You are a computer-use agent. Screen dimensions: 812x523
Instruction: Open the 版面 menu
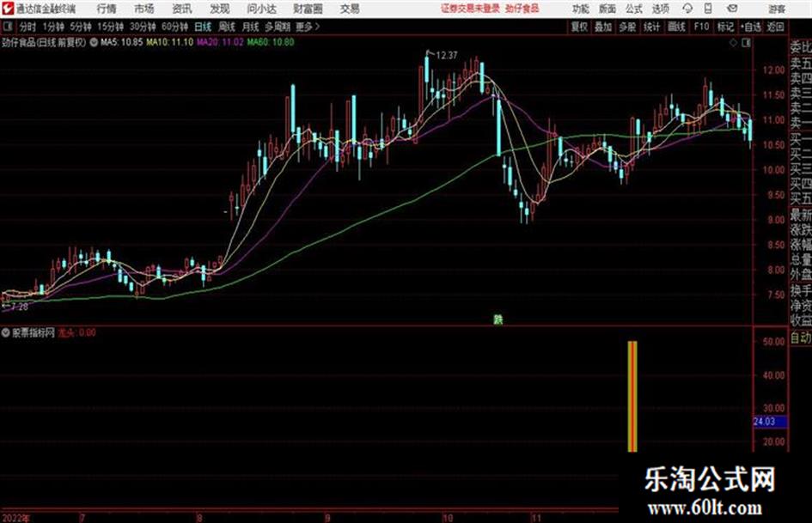click(607, 9)
